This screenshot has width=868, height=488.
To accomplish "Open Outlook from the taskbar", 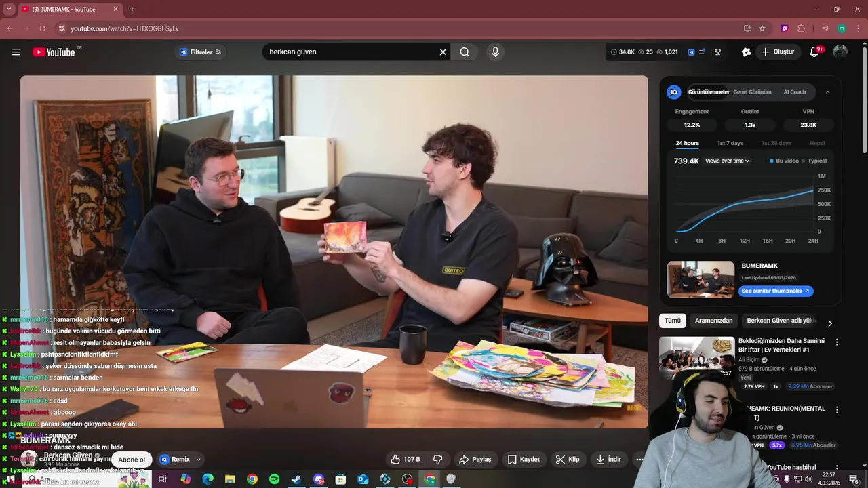I will [363, 479].
